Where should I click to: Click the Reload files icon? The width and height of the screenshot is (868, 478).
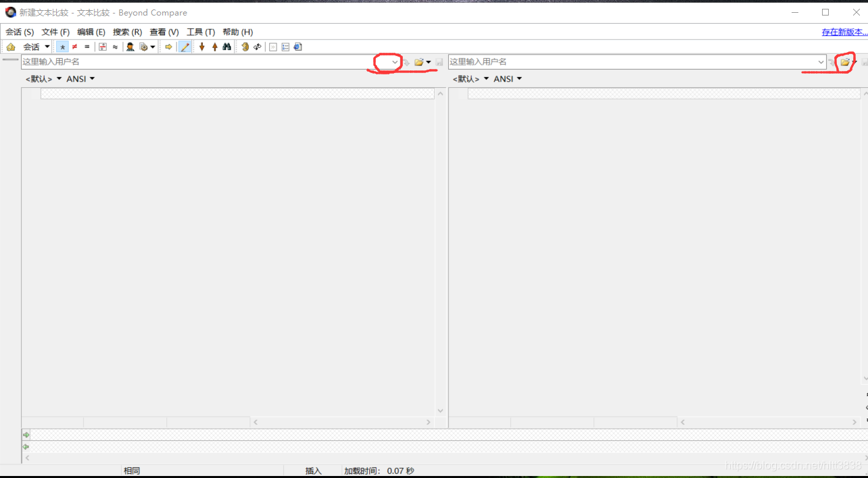pyautogui.click(x=258, y=47)
